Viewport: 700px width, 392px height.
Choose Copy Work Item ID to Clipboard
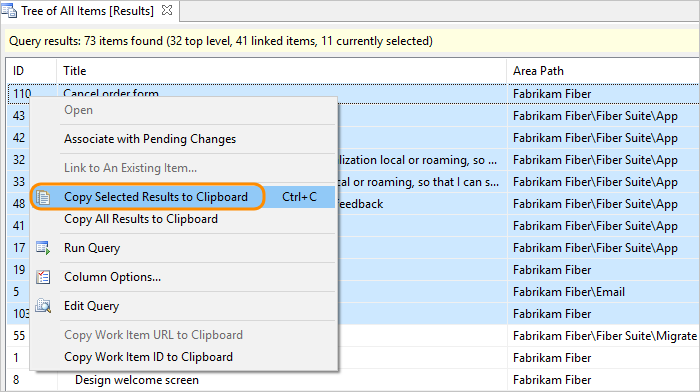click(x=149, y=357)
